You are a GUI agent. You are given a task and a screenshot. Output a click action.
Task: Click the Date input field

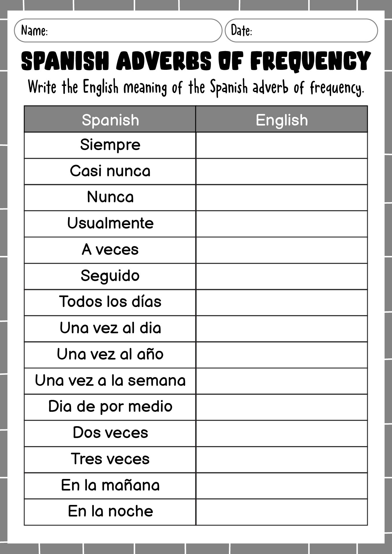click(301, 30)
